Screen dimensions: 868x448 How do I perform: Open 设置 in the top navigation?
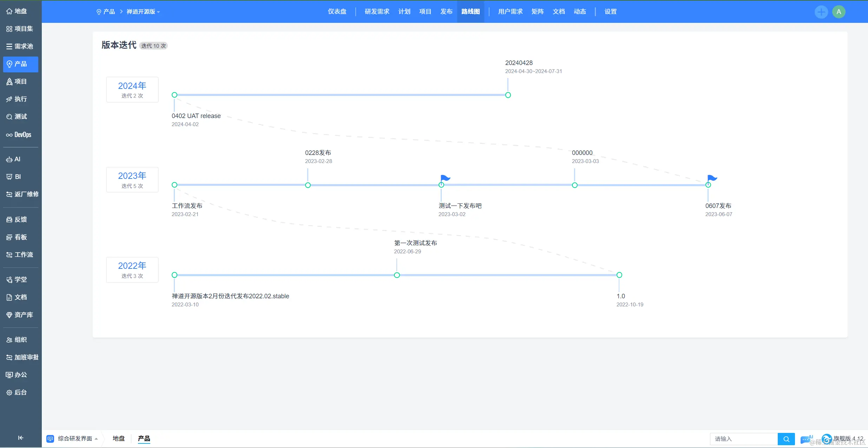[x=611, y=11]
